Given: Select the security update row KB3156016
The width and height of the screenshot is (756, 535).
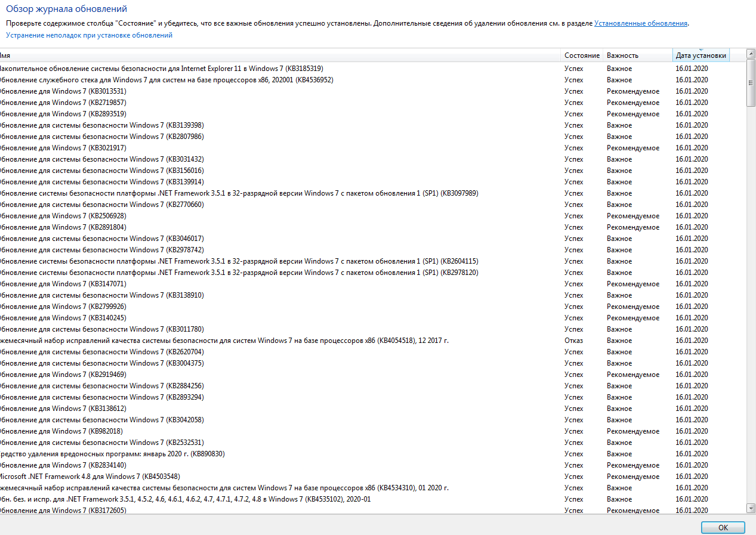Looking at the screenshot, I should (x=373, y=171).
